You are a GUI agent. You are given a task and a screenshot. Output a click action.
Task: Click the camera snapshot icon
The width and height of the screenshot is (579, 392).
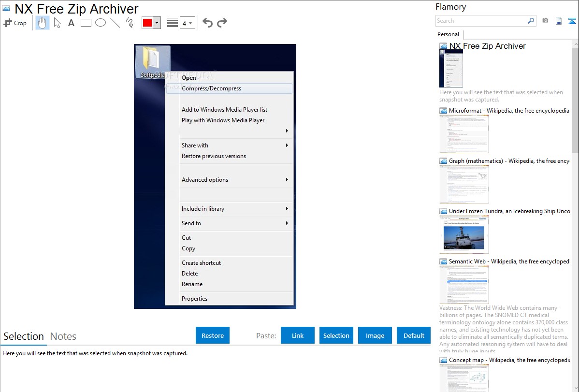[x=545, y=21]
